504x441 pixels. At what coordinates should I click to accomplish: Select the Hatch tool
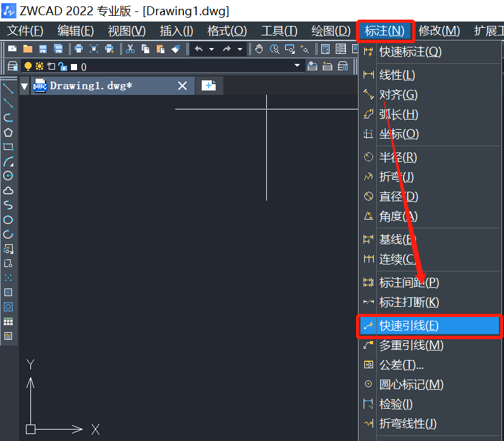[x=8, y=292]
